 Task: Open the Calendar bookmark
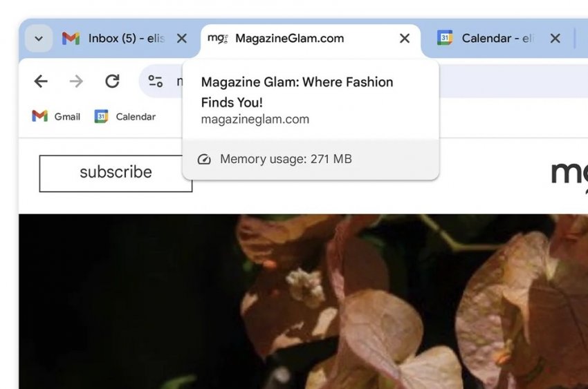(125, 117)
